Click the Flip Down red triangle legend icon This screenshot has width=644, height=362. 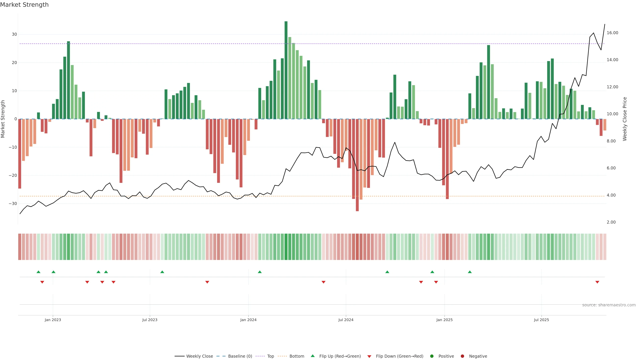[369, 356]
